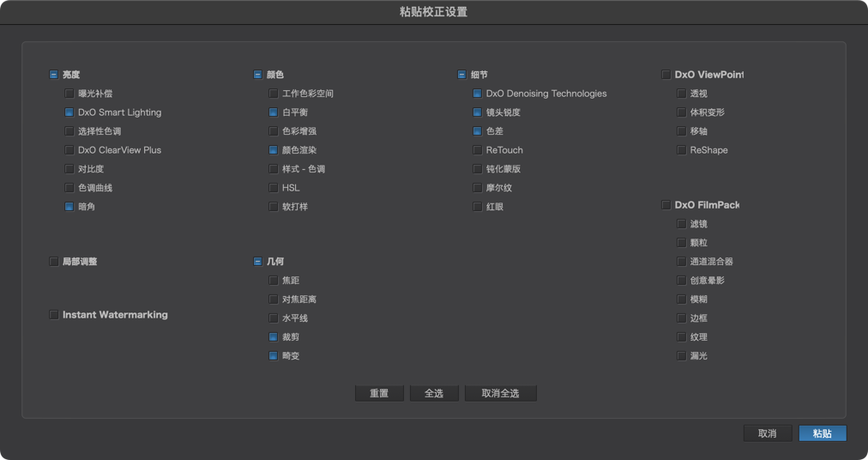The width and height of the screenshot is (868, 460).
Task: Toggle the 亮度 group checkbox
Action: [54, 75]
